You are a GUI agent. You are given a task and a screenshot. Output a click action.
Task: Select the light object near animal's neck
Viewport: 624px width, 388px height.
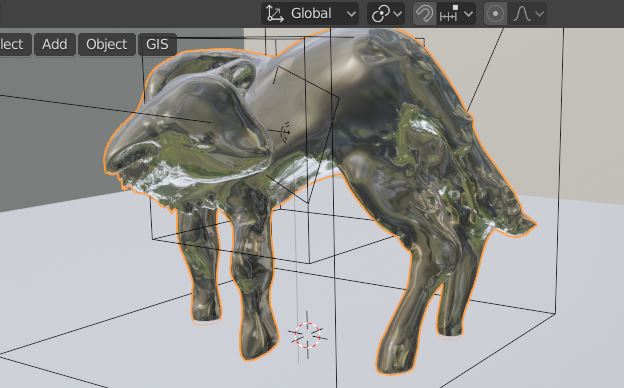click(x=285, y=132)
